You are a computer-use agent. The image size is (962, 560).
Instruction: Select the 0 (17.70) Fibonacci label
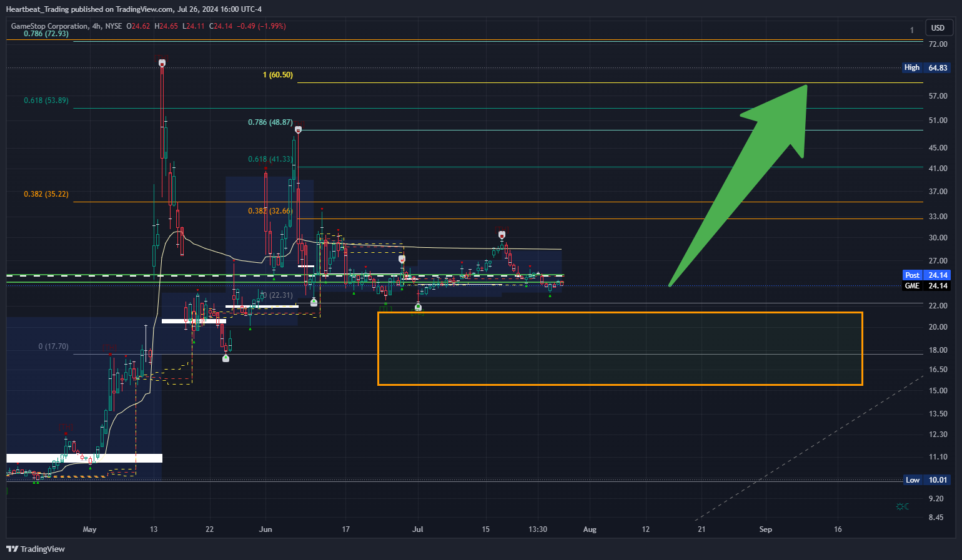point(54,346)
